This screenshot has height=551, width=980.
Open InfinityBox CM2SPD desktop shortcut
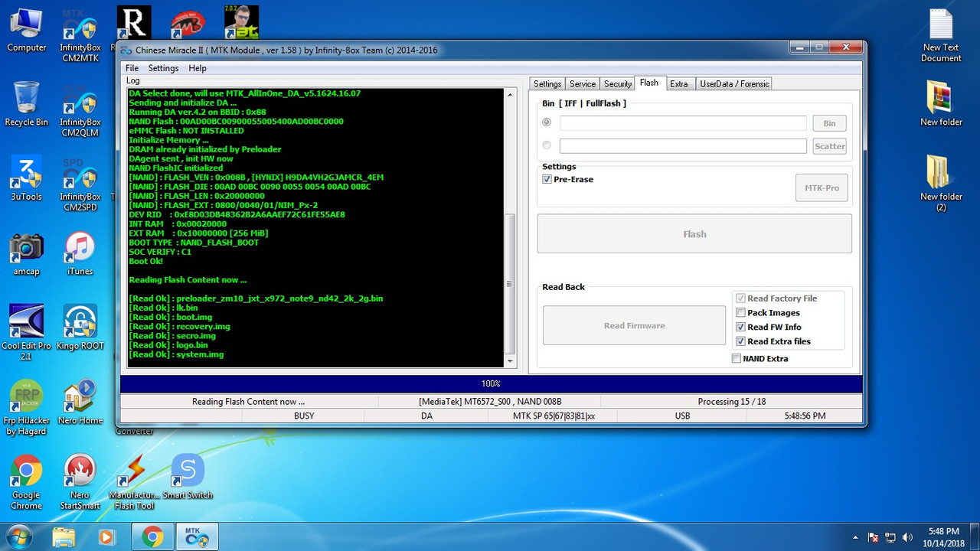(x=80, y=184)
